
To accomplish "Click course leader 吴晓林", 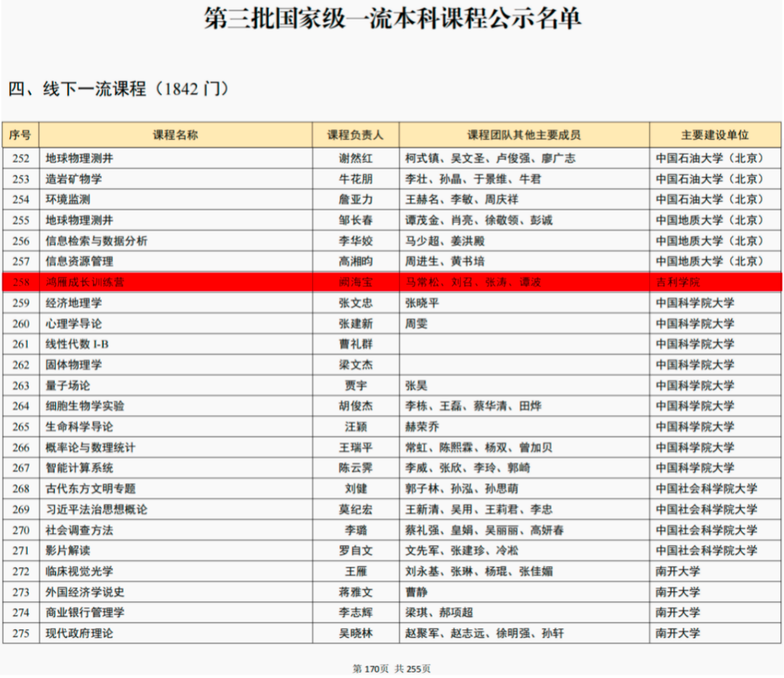I will pos(355,633).
